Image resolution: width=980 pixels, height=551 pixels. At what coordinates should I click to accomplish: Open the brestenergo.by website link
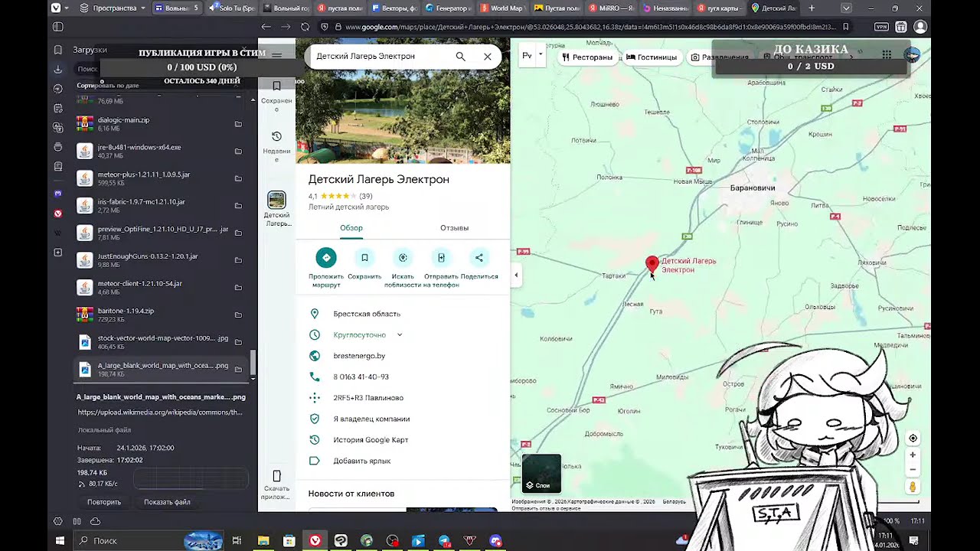359,356
